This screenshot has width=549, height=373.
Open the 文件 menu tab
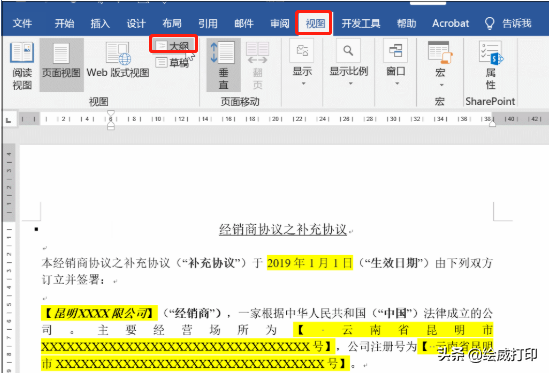click(22, 23)
